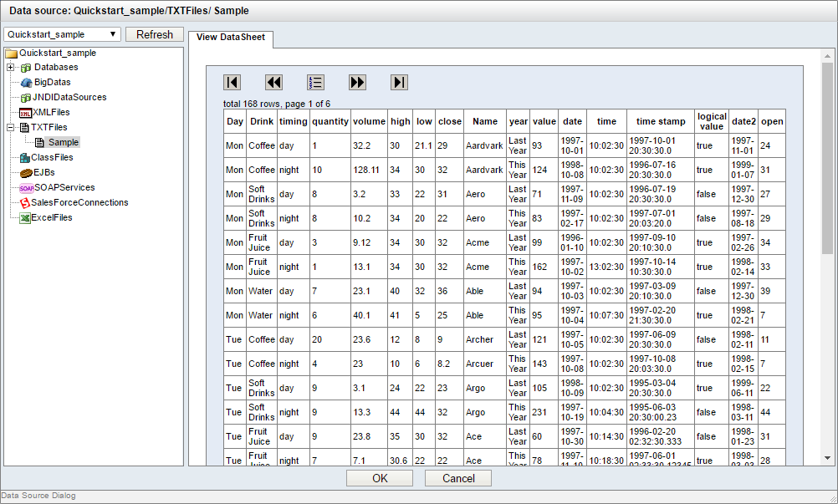The height and width of the screenshot is (504, 838).
Task: Click the Cancel button
Action: (x=458, y=478)
